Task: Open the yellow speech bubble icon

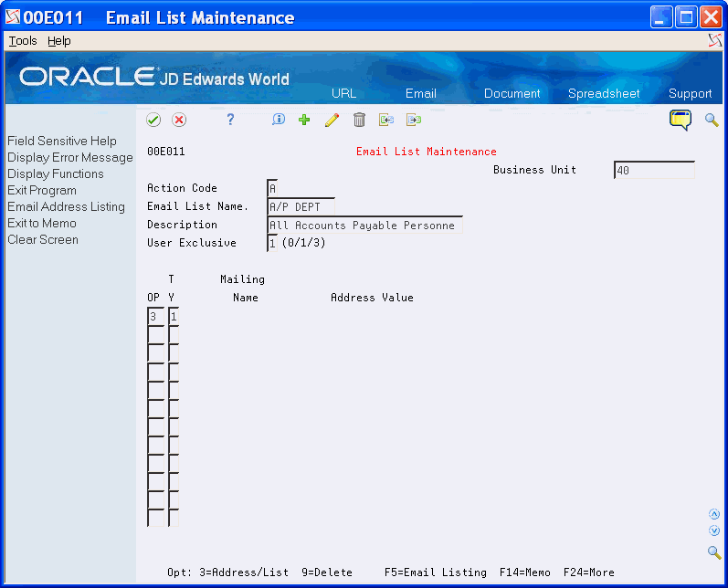Action: [681, 121]
